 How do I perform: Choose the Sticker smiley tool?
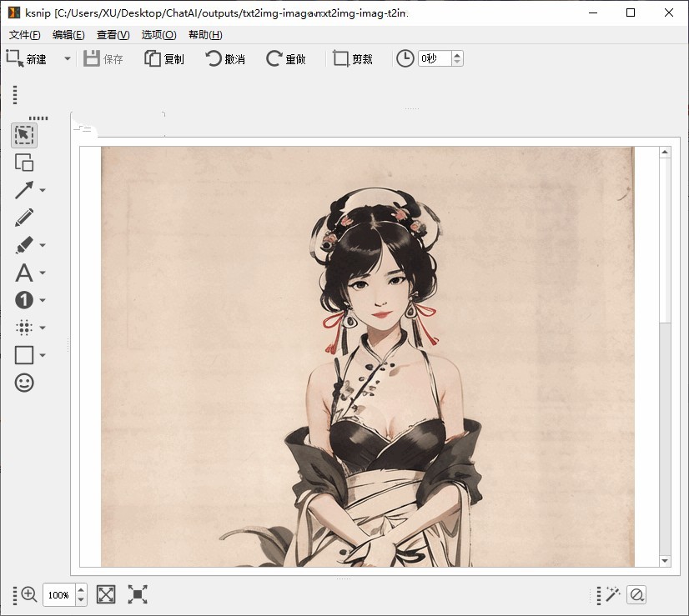24,383
